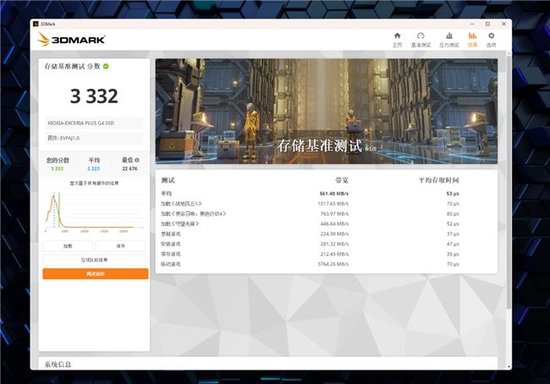Go to the Home (主页) icon
This screenshot has width=550, height=384.
(397, 40)
